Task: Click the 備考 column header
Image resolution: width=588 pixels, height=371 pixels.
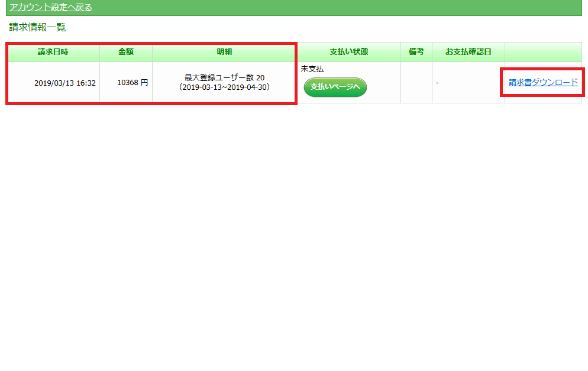Action: pyautogui.click(x=416, y=52)
